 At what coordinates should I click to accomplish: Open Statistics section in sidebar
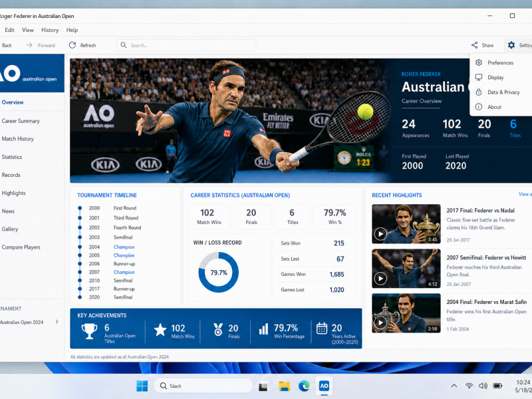tap(32, 157)
